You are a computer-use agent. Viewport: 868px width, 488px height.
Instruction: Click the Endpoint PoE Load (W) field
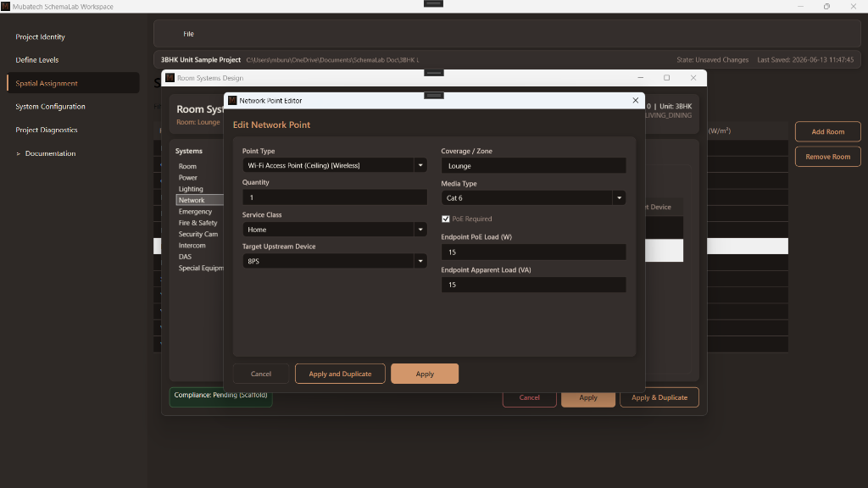534,252
